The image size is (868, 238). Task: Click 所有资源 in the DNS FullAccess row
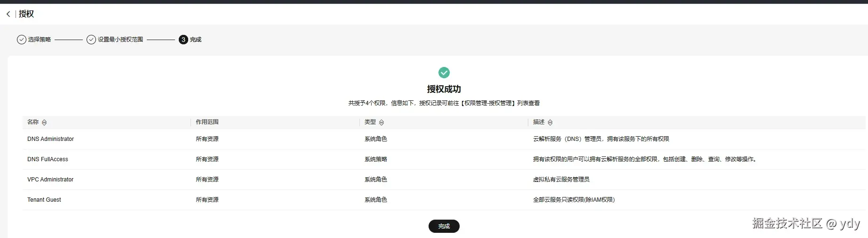point(207,159)
